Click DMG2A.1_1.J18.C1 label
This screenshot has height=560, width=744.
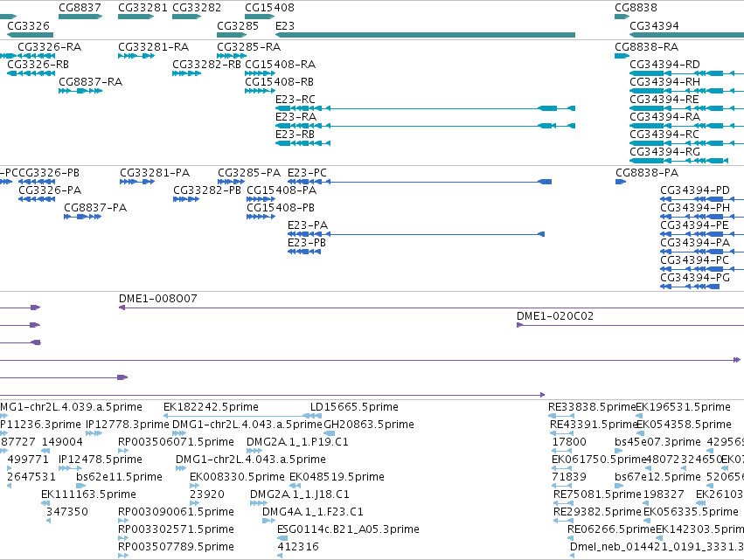tap(299, 494)
